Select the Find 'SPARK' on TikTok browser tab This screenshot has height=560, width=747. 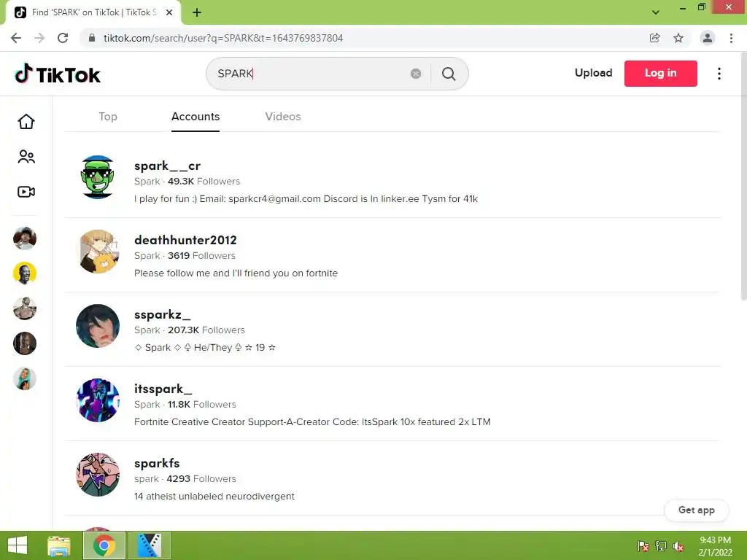[x=93, y=12]
